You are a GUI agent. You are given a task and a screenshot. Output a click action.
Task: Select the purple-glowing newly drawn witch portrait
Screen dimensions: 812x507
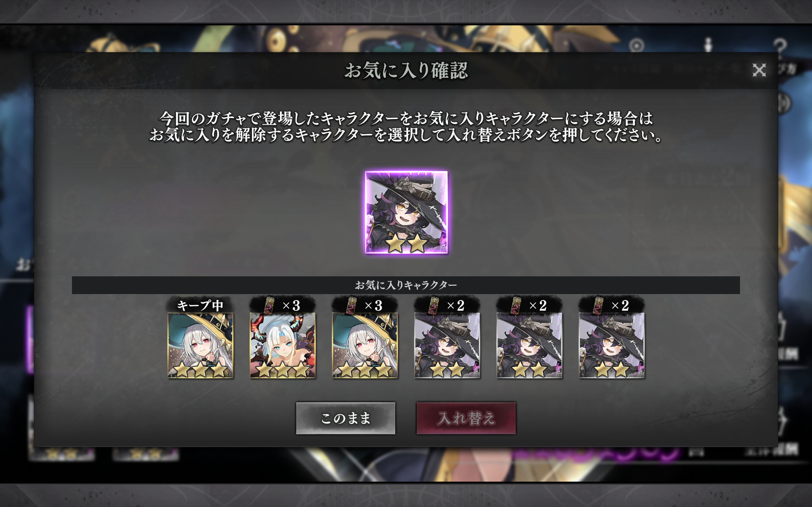click(406, 212)
